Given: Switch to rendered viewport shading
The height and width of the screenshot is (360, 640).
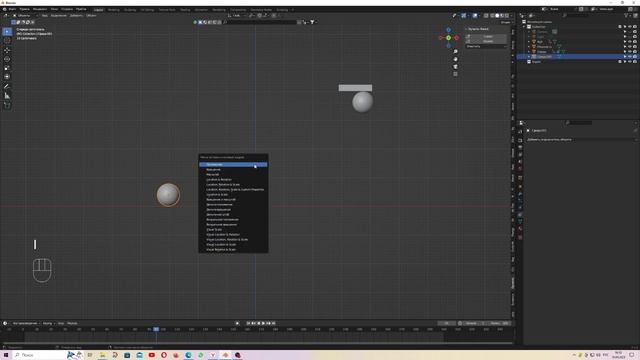Looking at the screenshot, I should click(x=507, y=16).
